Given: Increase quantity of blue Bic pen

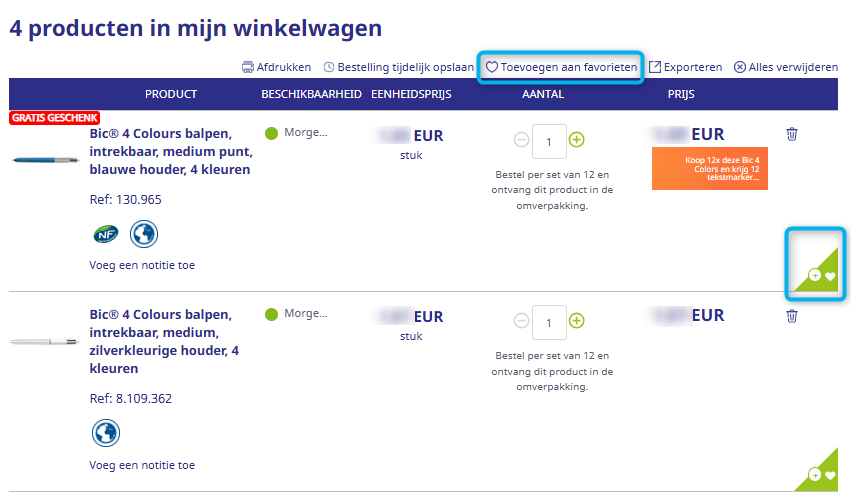Looking at the screenshot, I should (x=577, y=140).
